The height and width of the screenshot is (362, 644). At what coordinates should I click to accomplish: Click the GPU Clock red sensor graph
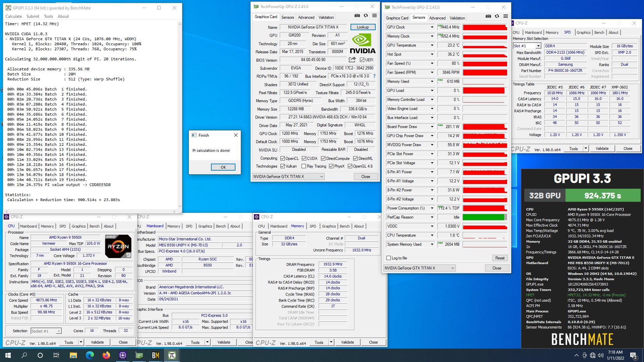click(485, 27)
